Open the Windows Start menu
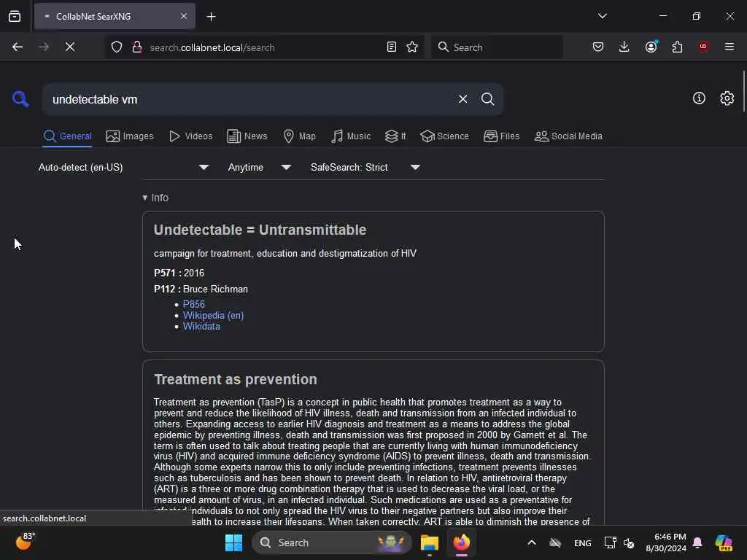747x560 pixels. click(x=233, y=542)
